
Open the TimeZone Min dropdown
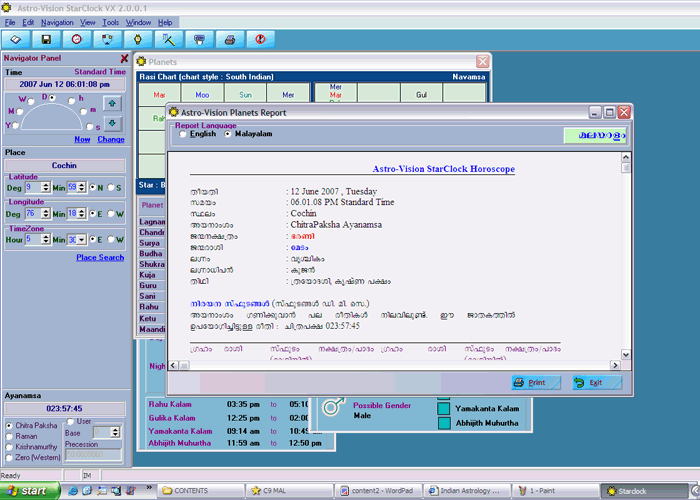[x=81, y=240]
